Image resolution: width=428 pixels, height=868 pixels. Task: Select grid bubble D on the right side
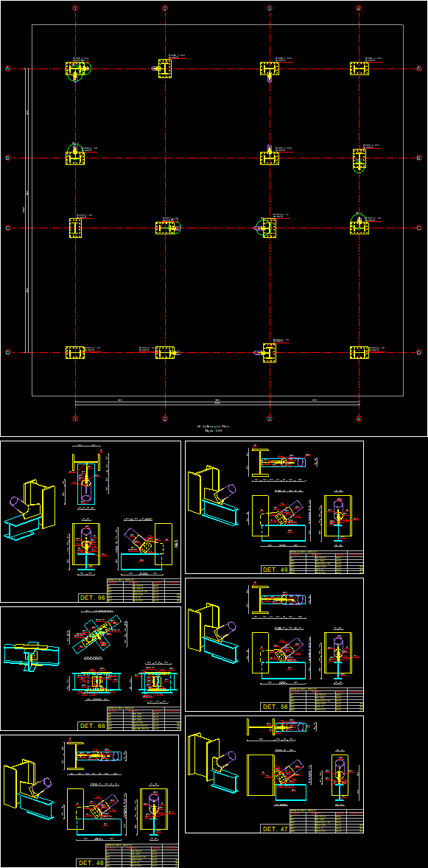point(419,352)
